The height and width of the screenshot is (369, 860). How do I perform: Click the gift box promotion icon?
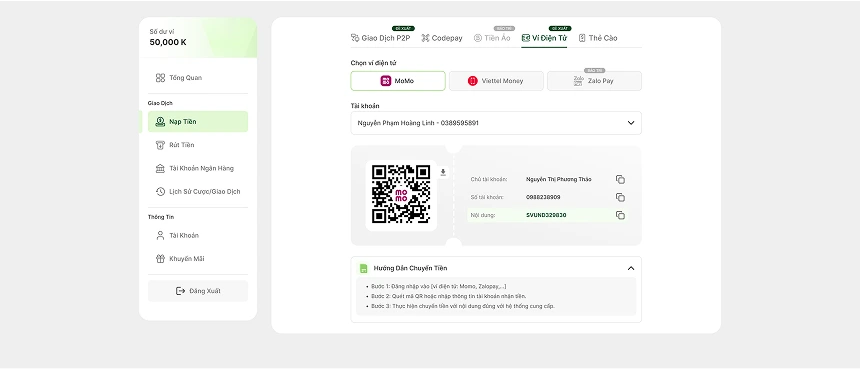click(x=160, y=259)
